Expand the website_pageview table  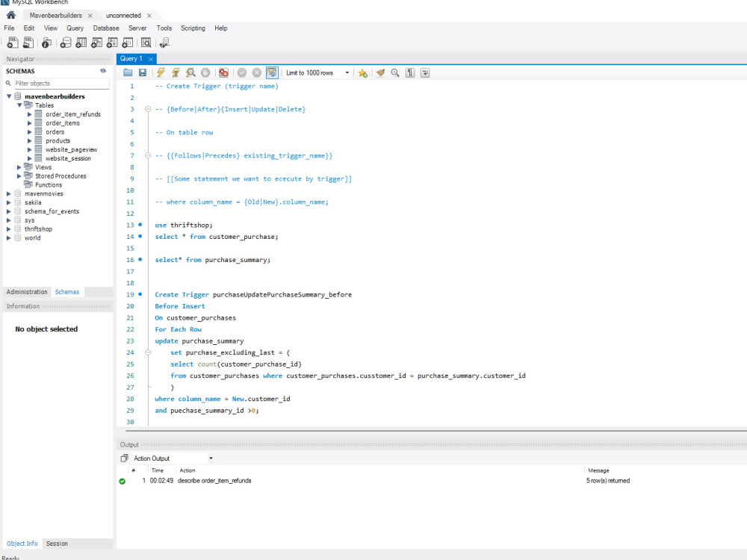pos(30,149)
